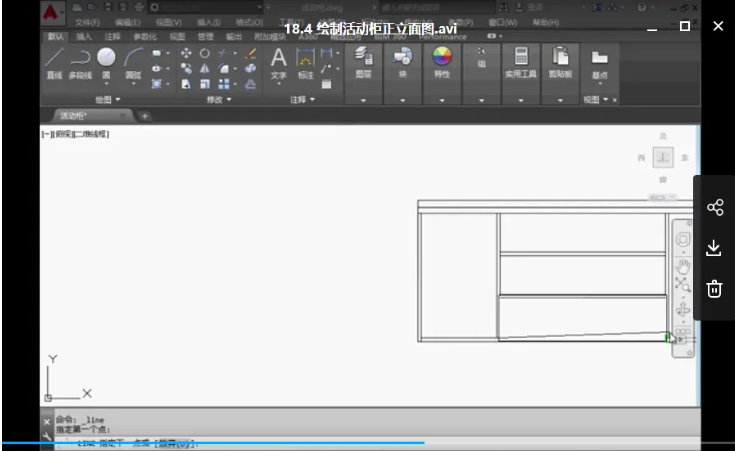735x451 pixels.
Task: Open the SteeringWheel in navigation bar
Action: point(683,240)
